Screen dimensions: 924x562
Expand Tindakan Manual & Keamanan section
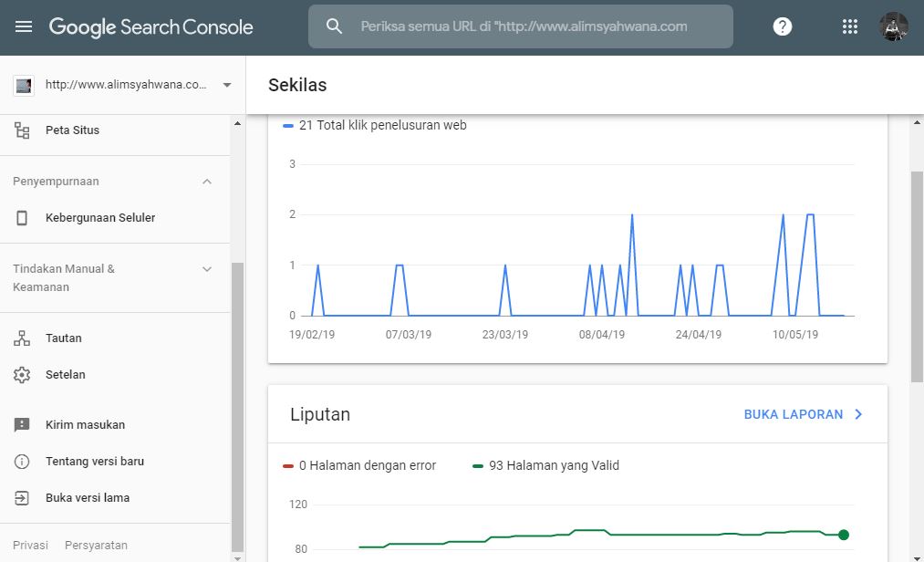tap(207, 269)
